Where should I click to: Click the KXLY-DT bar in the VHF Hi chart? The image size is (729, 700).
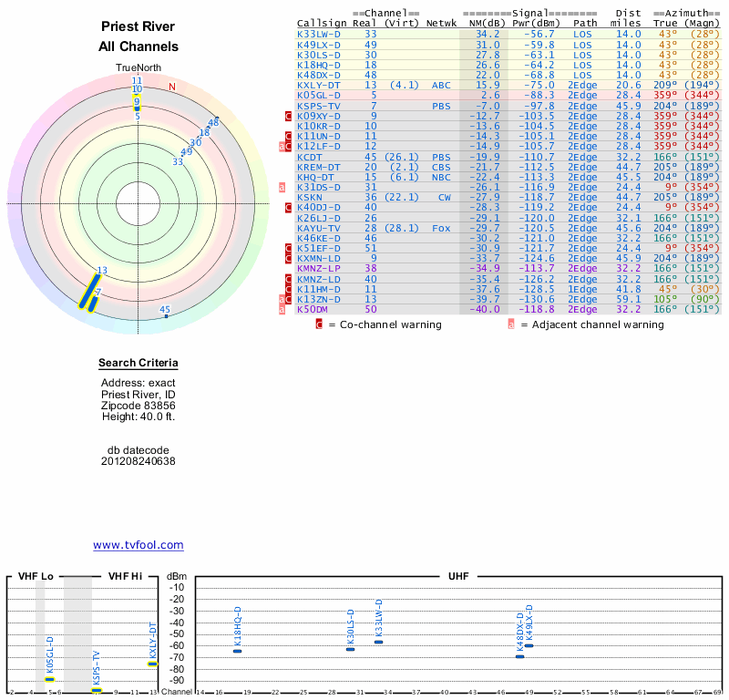click(x=152, y=664)
